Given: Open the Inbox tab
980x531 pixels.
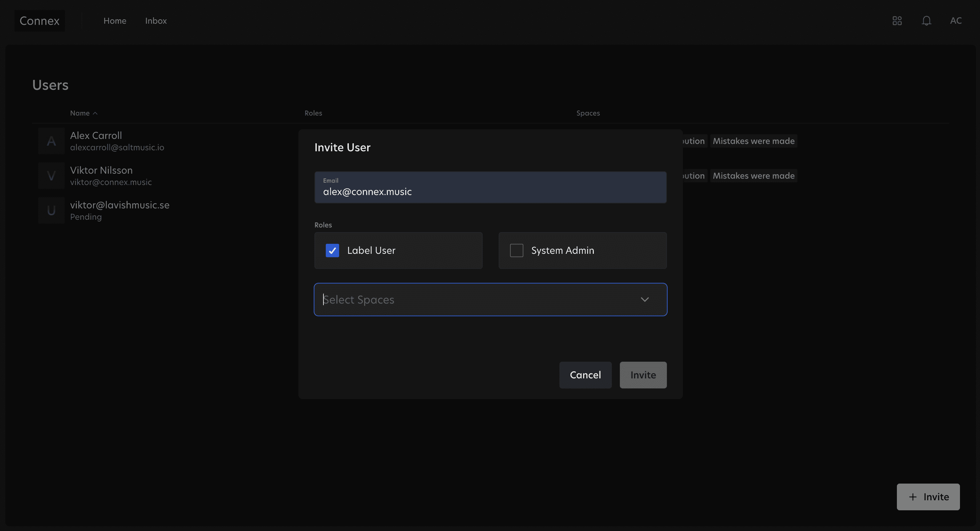Looking at the screenshot, I should coord(156,21).
